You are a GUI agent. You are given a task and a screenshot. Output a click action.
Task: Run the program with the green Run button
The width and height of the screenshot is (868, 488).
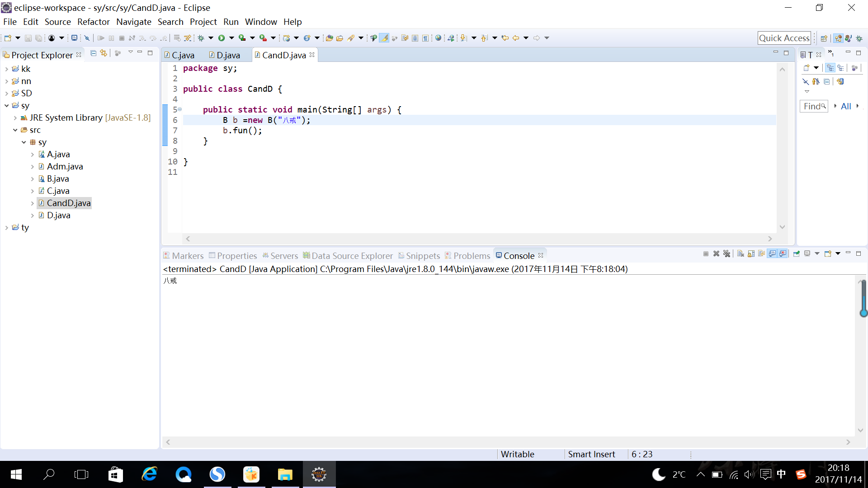[222, 38]
